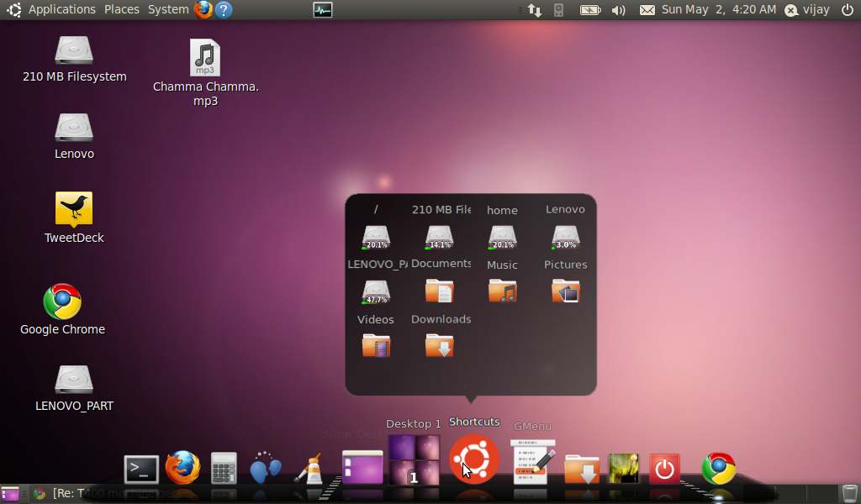
Task: Open the Downloads folder in the shortcuts popup
Action: pyautogui.click(x=440, y=345)
